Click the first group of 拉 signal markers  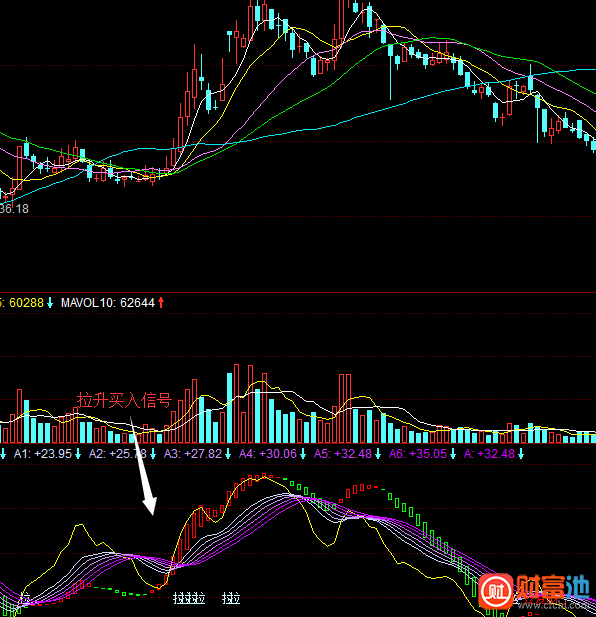pos(189,599)
